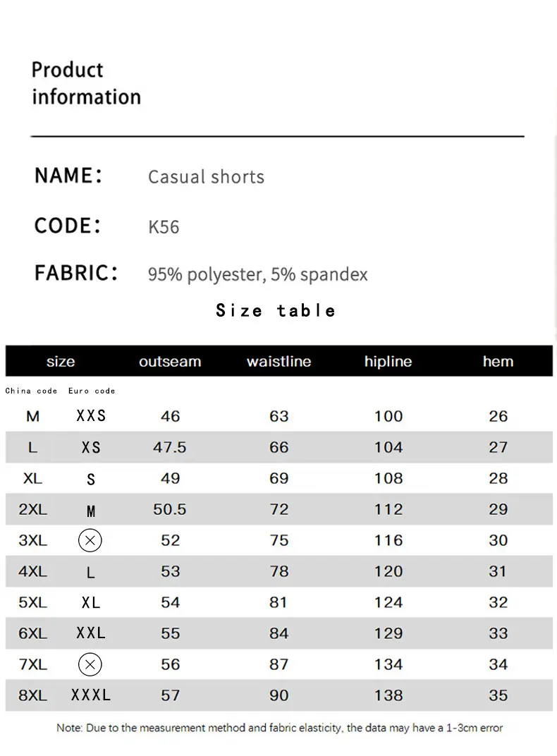
Task: Click the measurement error note text
Action: [x=279, y=728]
